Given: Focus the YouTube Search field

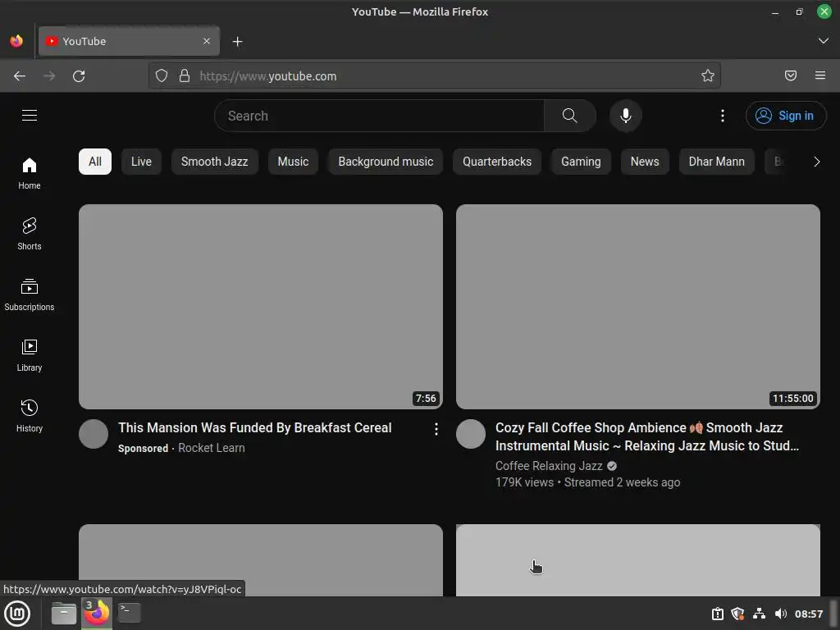Looking at the screenshot, I should tap(379, 116).
